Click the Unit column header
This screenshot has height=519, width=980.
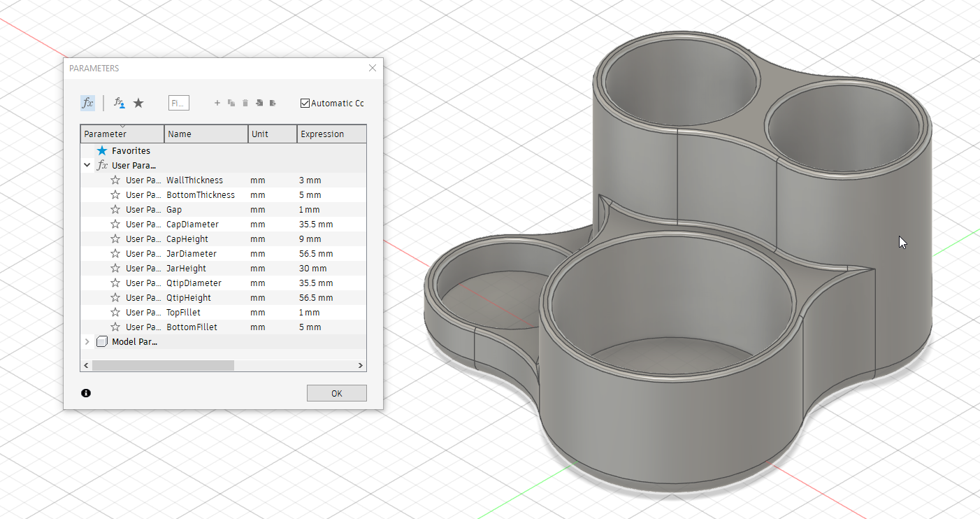(x=273, y=134)
